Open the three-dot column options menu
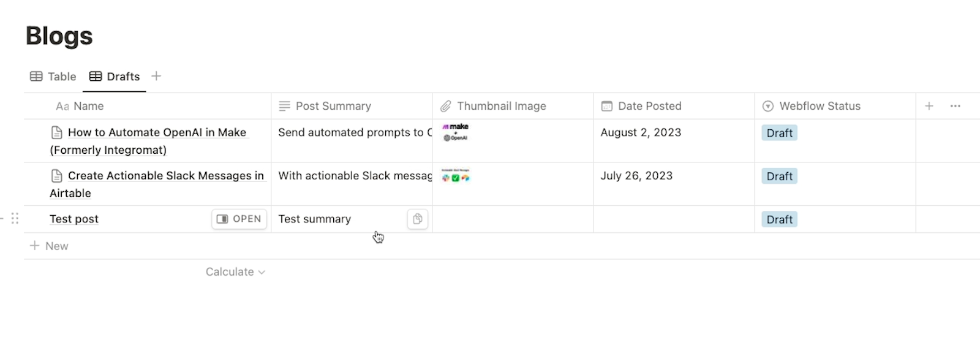 click(955, 106)
